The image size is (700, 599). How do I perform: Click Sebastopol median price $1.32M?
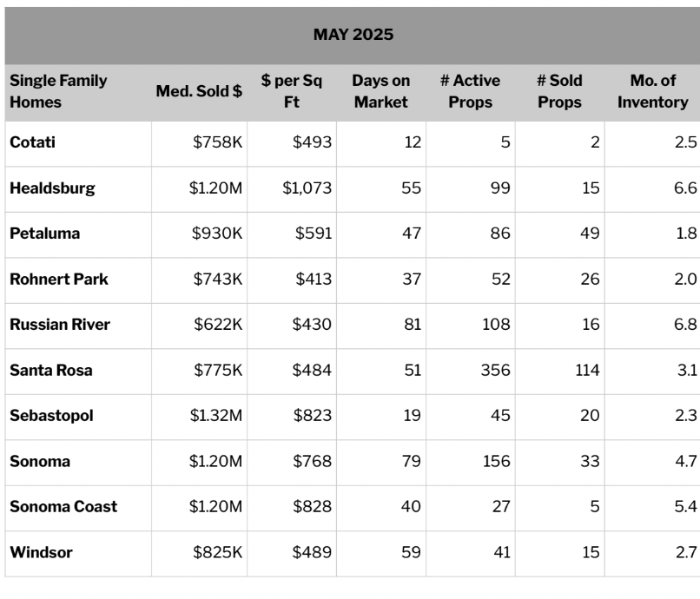pyautogui.click(x=216, y=416)
